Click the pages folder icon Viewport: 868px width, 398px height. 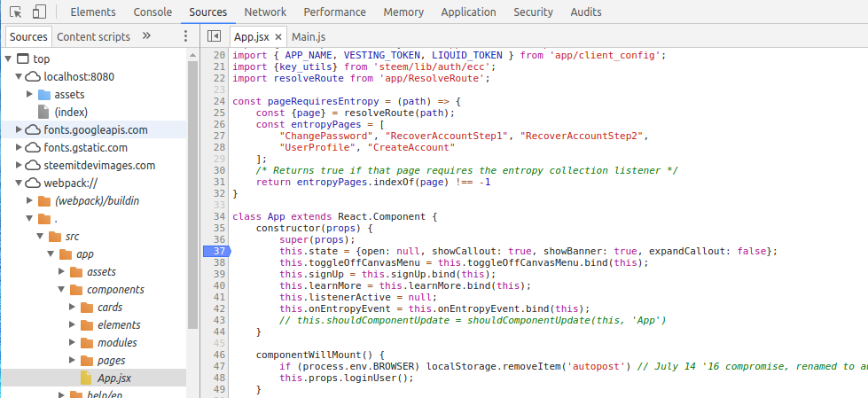pos(87,360)
